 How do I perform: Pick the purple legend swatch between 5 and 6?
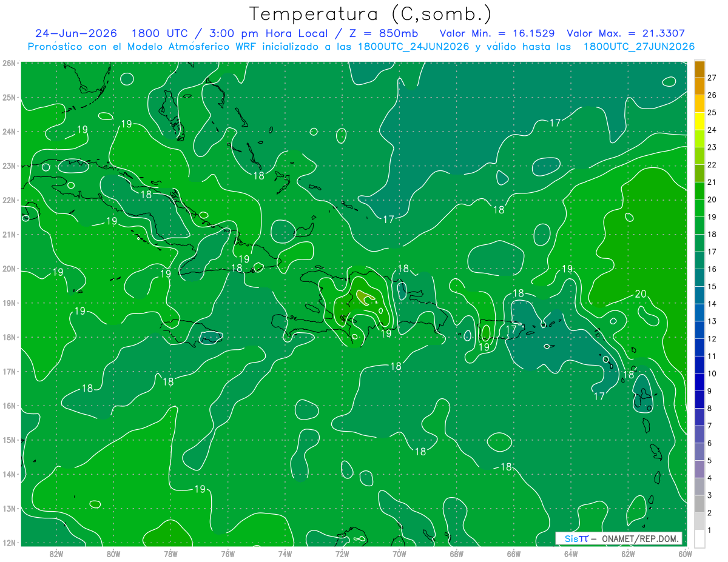coord(699,452)
